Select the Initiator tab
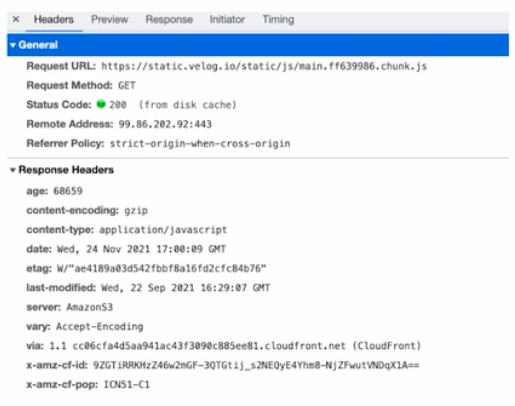This screenshot has width=515, height=406. point(227,19)
